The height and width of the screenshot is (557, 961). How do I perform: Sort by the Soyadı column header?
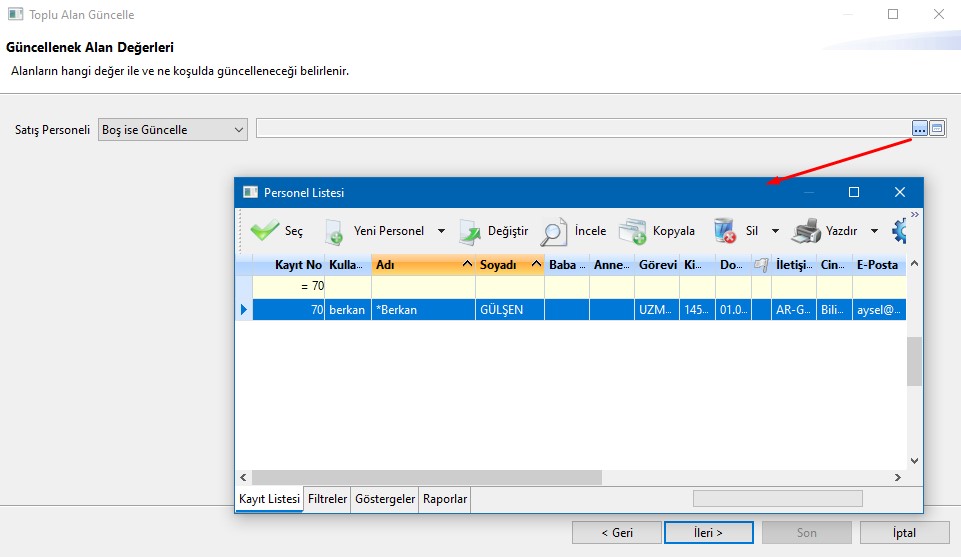click(x=498, y=265)
